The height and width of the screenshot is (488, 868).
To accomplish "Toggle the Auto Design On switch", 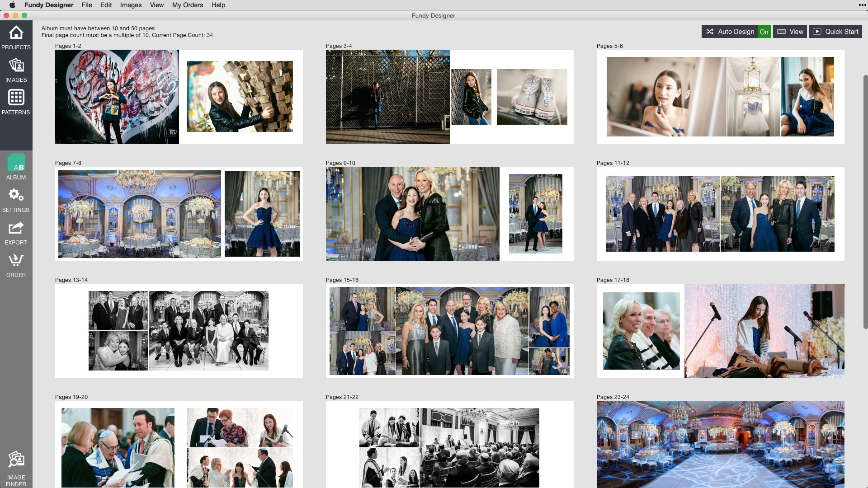I will (764, 32).
